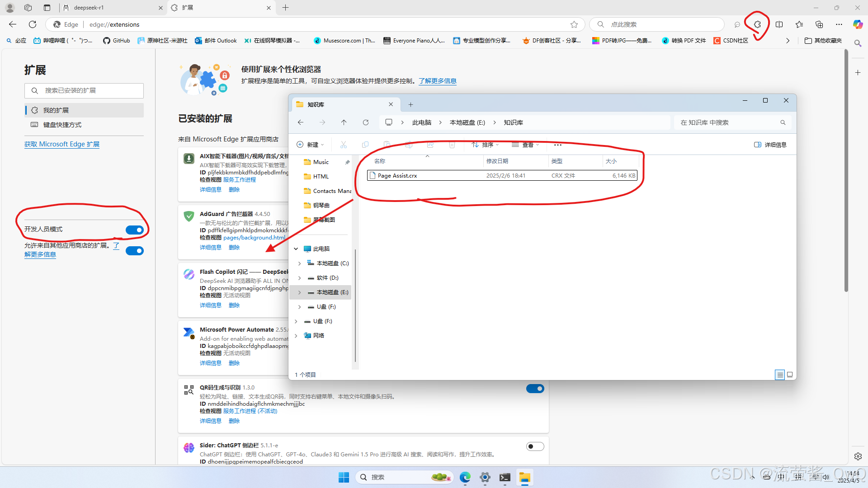The image size is (868, 488).
Task: Launch Copilot from Edge toolbar
Action: point(858,24)
